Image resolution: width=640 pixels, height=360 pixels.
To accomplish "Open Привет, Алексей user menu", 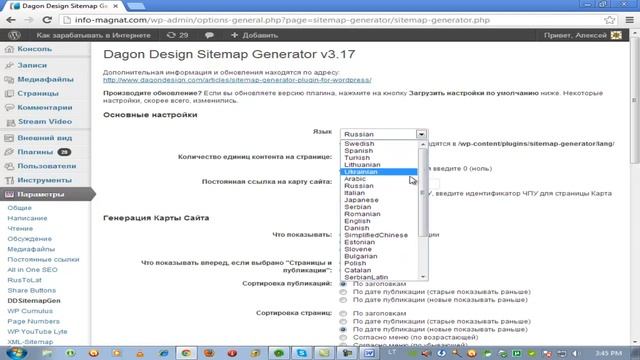I will click(582, 35).
